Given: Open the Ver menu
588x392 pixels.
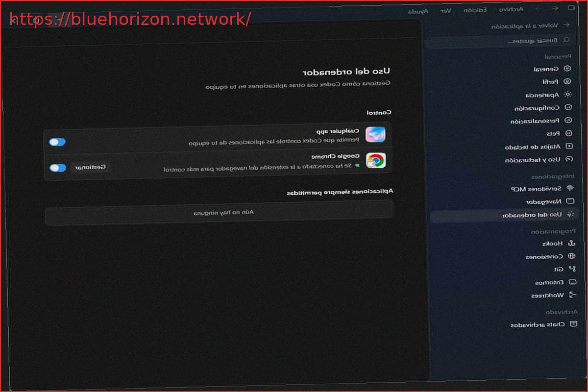Looking at the screenshot, I should [446, 10].
